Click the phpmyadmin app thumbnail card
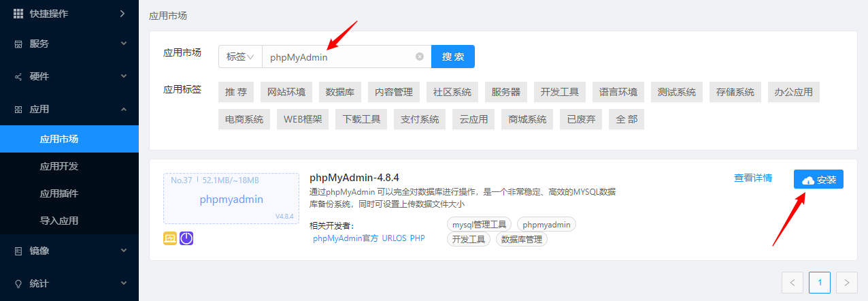Screen dimensions: 868x301 tap(231, 198)
